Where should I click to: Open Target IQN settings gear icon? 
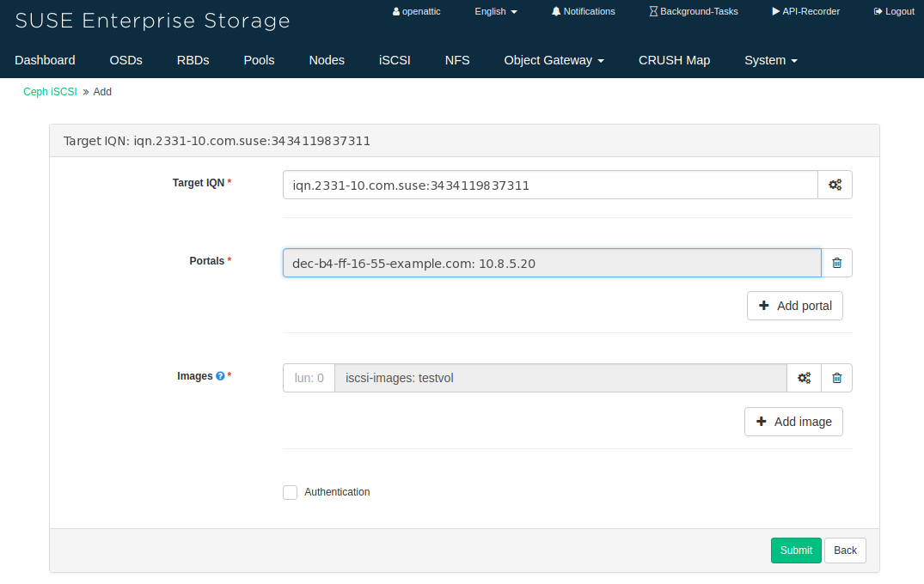835,185
